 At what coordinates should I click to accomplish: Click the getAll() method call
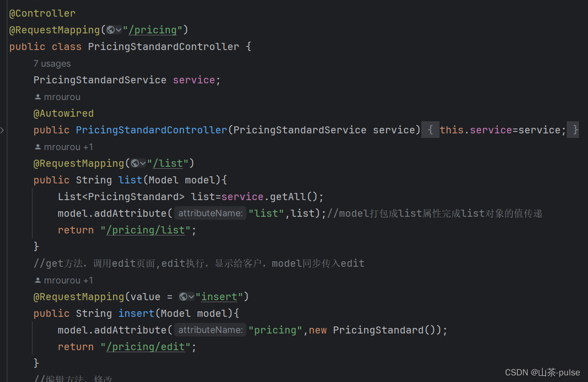293,197
